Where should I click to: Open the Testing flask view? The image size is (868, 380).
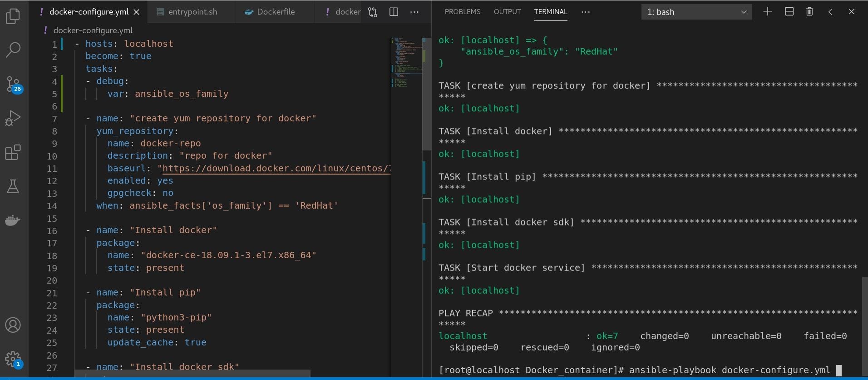pyautogui.click(x=13, y=186)
